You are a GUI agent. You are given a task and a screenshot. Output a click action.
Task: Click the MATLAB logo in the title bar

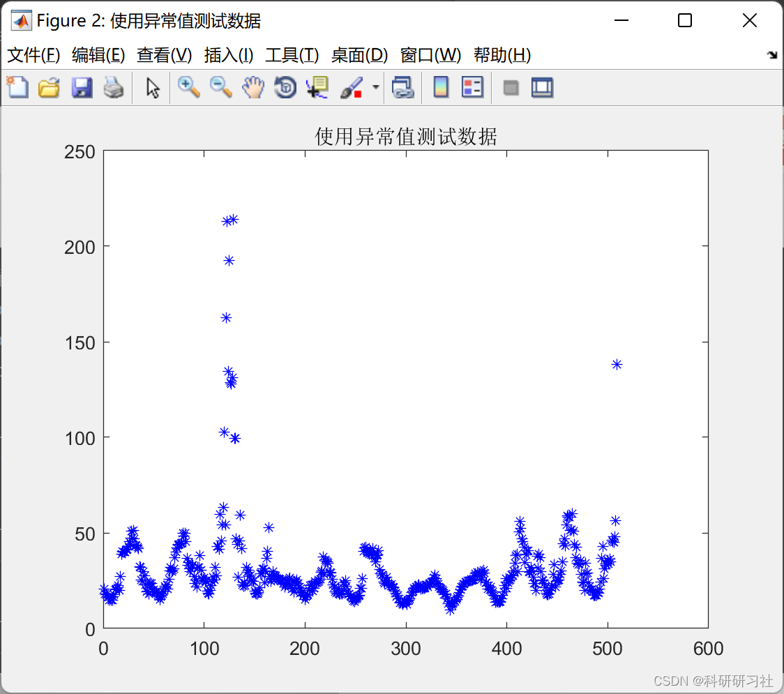click(22, 20)
